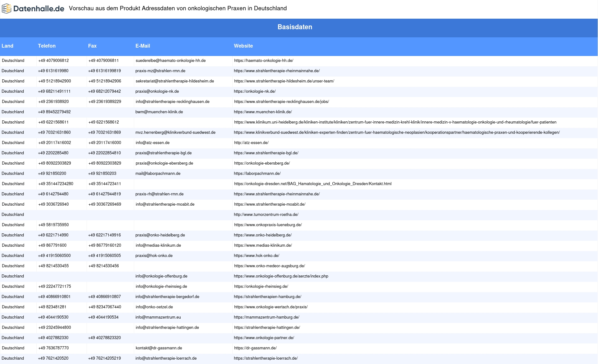The height and width of the screenshot is (364, 598).
Task: Select email mvz.herrenberg@klinikverbund-suedwest.de
Action: [175, 133]
